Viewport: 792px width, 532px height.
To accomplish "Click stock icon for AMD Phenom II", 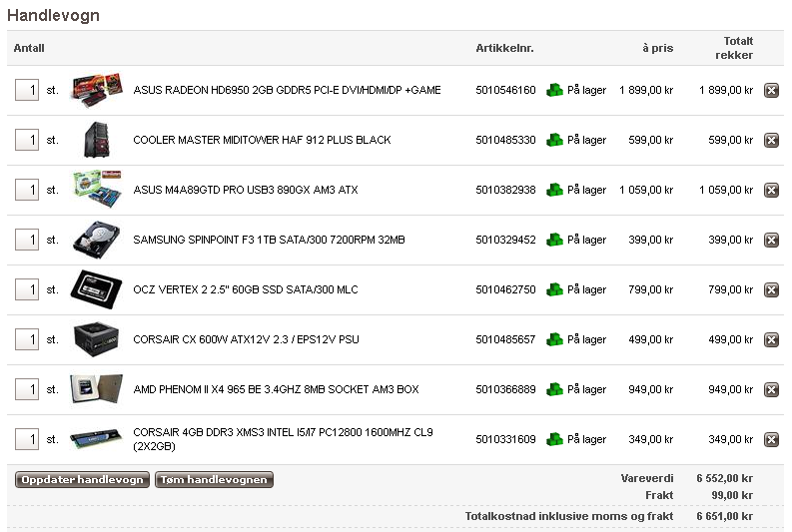I will 554,389.
